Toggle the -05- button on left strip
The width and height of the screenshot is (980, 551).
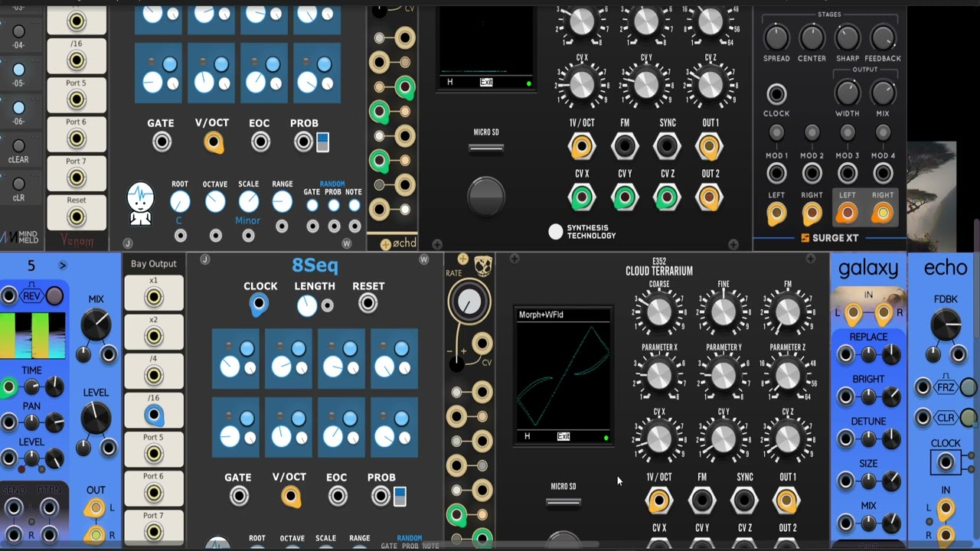[18, 70]
